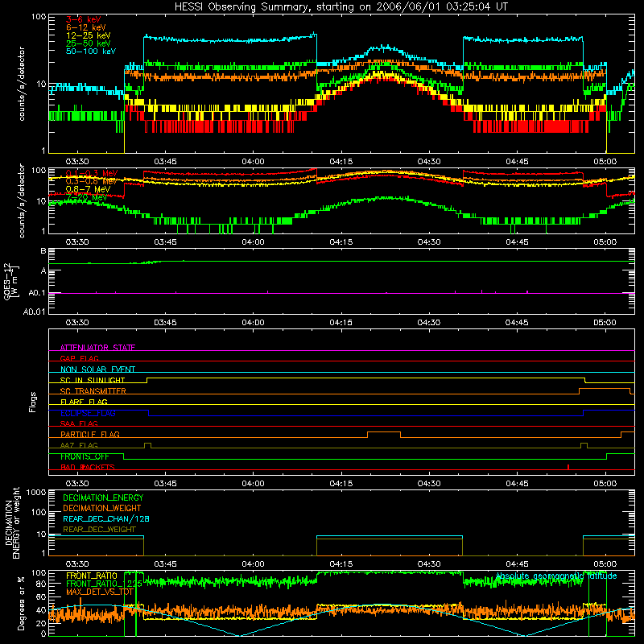Select the SC_TRANSMITTER flag label
Screen dimensions: 644x644
[x=93, y=390]
